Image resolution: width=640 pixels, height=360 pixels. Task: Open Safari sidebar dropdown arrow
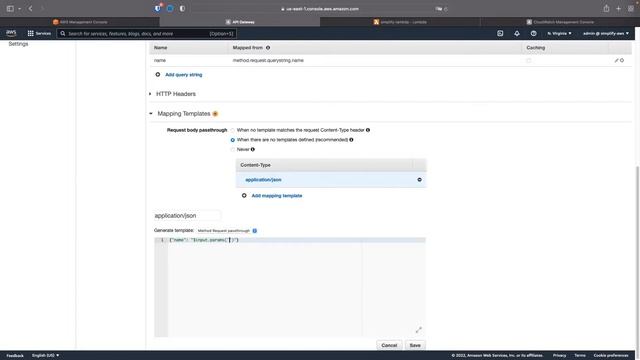point(19,9)
